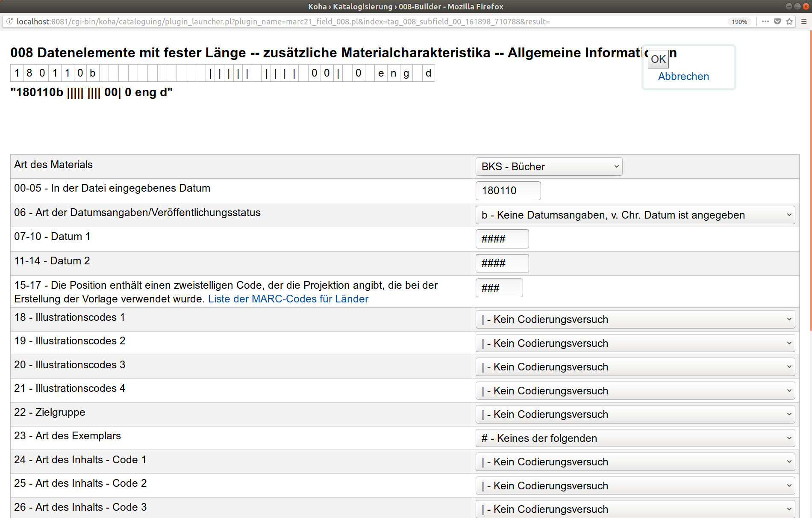Viewport: 812px width, 518px height.
Task: Open the Art des Materials dropdown
Action: click(x=549, y=167)
